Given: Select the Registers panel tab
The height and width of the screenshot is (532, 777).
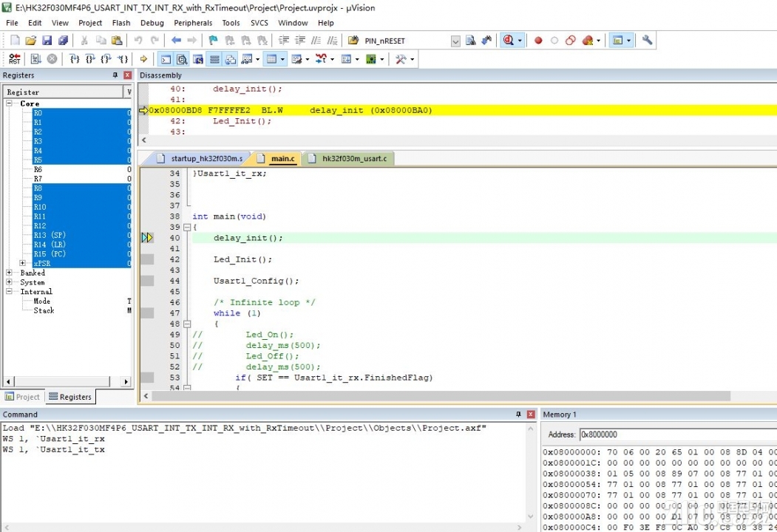Looking at the screenshot, I should [x=70, y=397].
